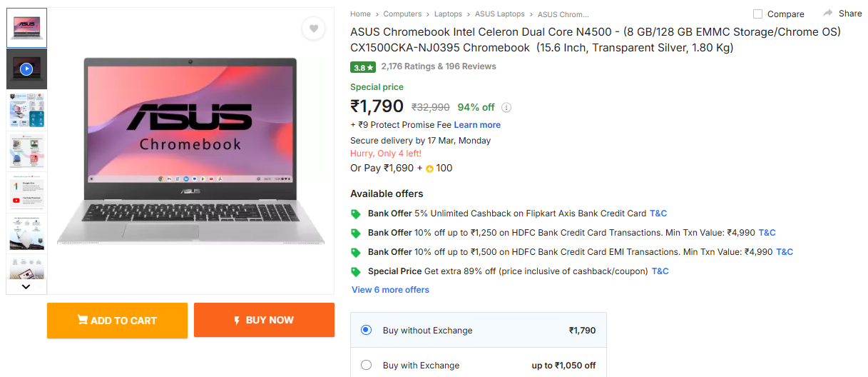Tick the Compare checkbox
Screen dimensions: 868x377
(x=758, y=14)
